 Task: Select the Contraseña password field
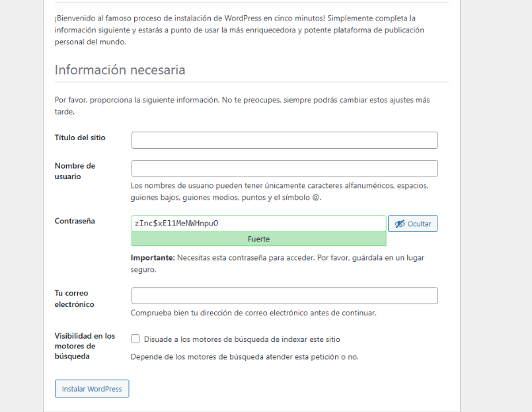point(258,224)
